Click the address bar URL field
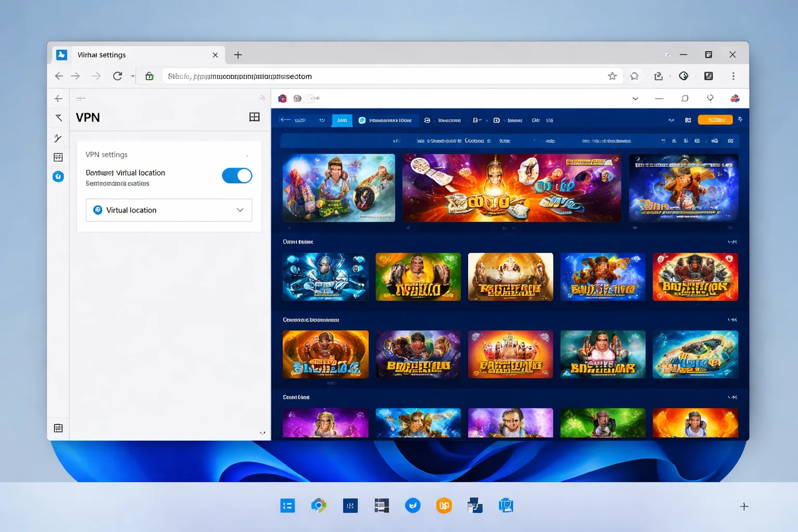The width and height of the screenshot is (798, 532). point(384,76)
